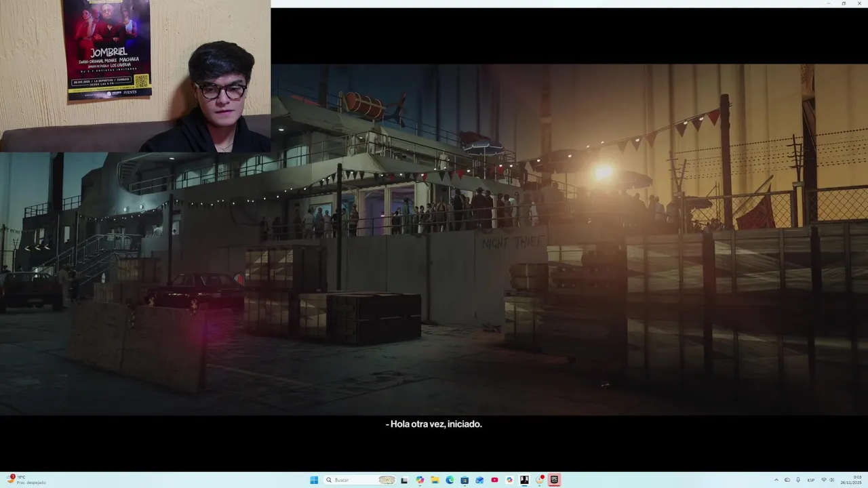
Task: Open Wi-Fi network settings from the tray
Action: [824, 480]
